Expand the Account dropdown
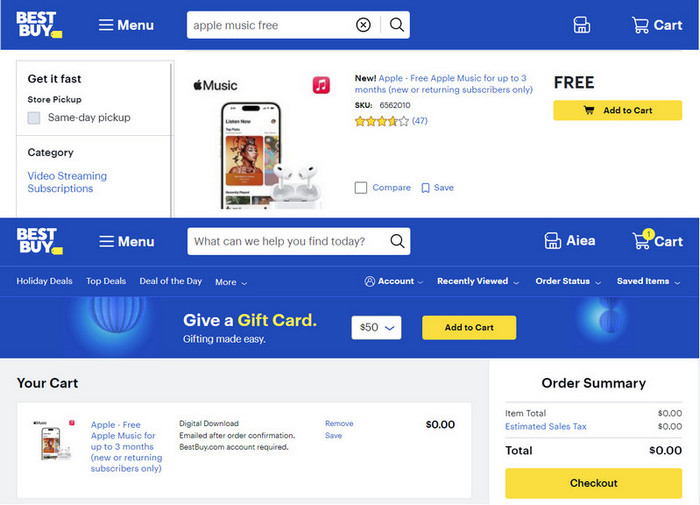 pyautogui.click(x=394, y=281)
